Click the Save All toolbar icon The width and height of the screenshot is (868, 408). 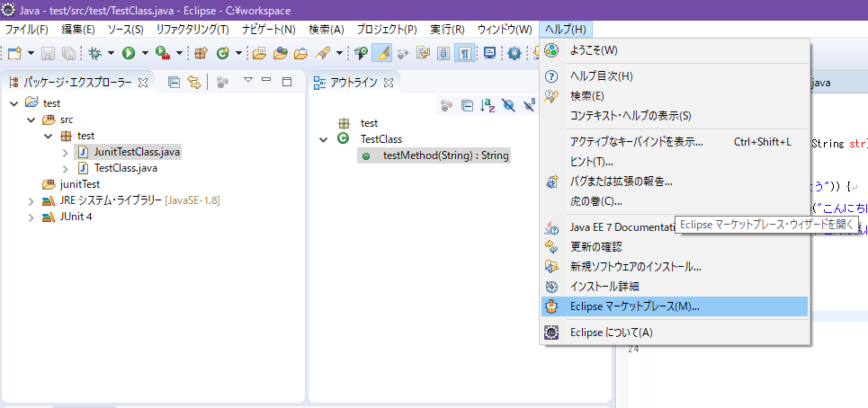[68, 53]
